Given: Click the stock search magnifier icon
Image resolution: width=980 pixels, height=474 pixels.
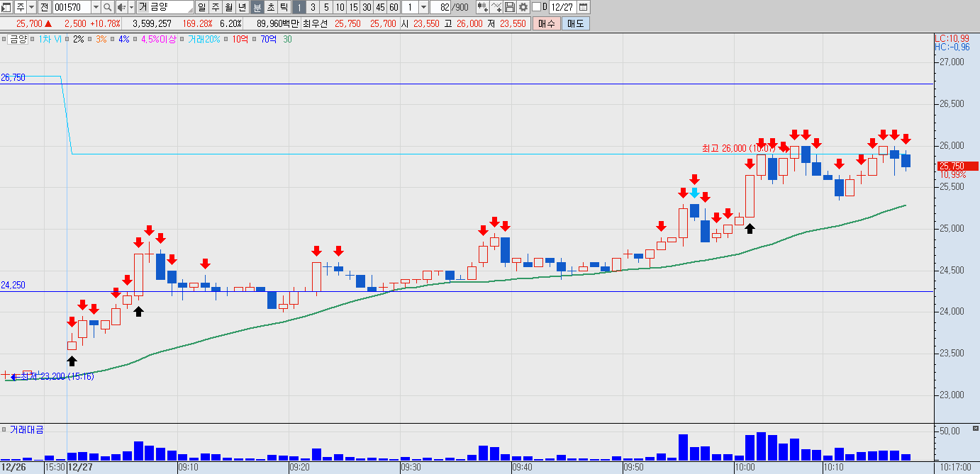Looking at the screenshot, I should click(107, 8).
